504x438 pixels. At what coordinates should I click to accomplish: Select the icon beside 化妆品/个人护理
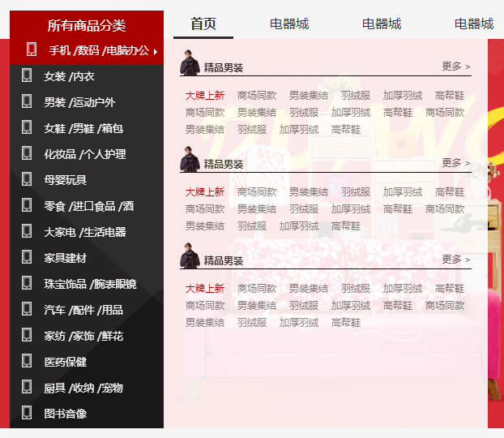tap(27, 154)
